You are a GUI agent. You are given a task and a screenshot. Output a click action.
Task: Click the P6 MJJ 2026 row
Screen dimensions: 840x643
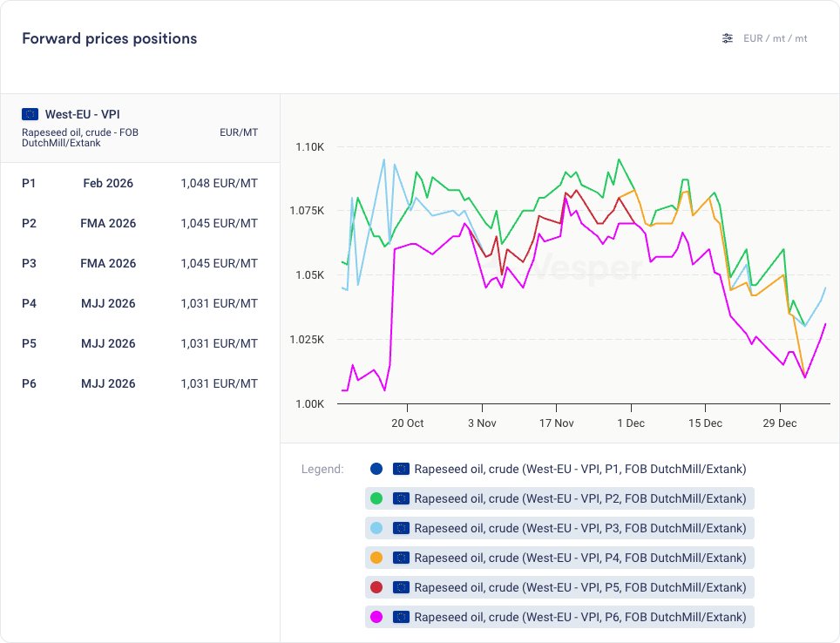pyautogui.click(x=139, y=383)
